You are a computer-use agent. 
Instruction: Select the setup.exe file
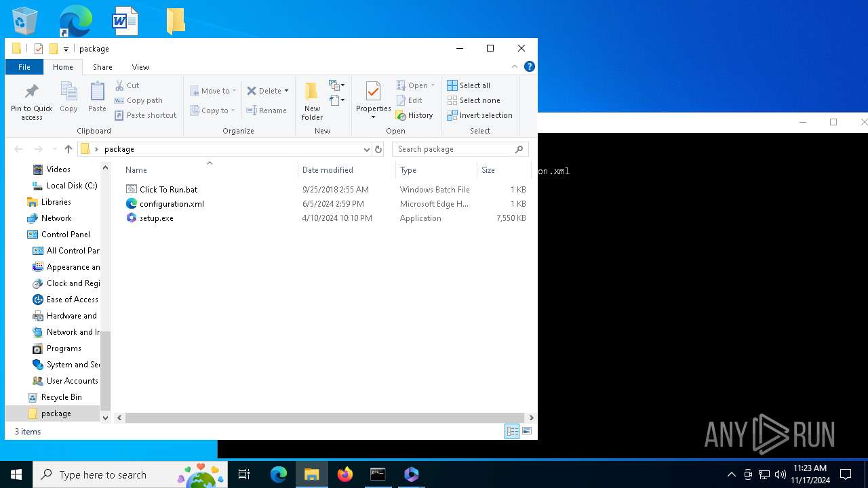coord(156,218)
